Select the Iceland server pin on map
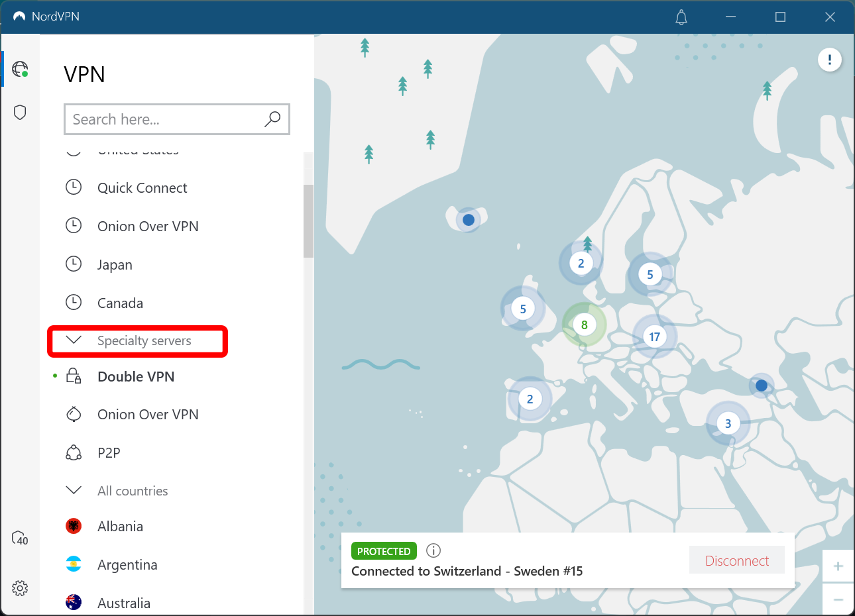This screenshot has width=855, height=616. click(469, 219)
